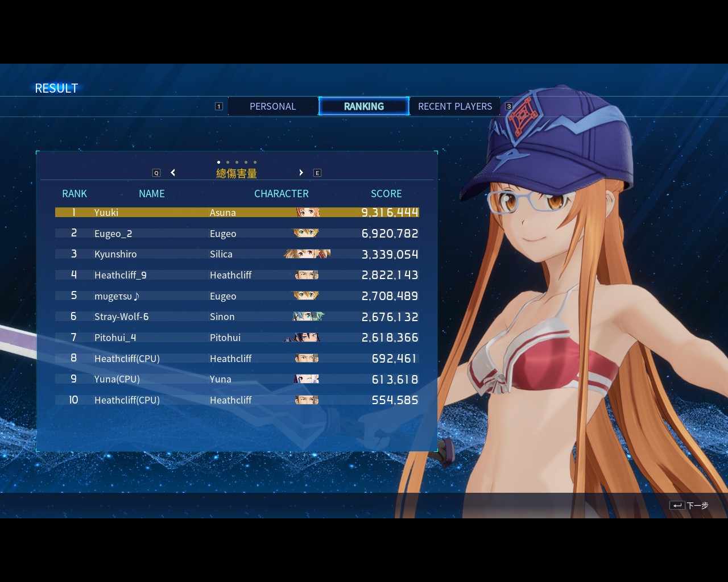The height and width of the screenshot is (582, 728).
Task: Click the Enter key icon beside 下一步
Action: point(677,505)
